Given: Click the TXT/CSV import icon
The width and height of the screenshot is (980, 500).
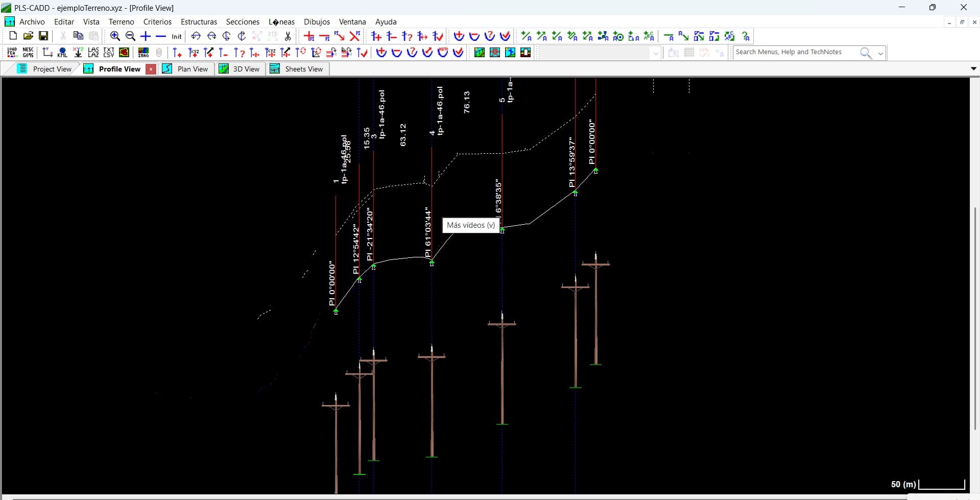Looking at the screenshot, I should tap(108, 53).
